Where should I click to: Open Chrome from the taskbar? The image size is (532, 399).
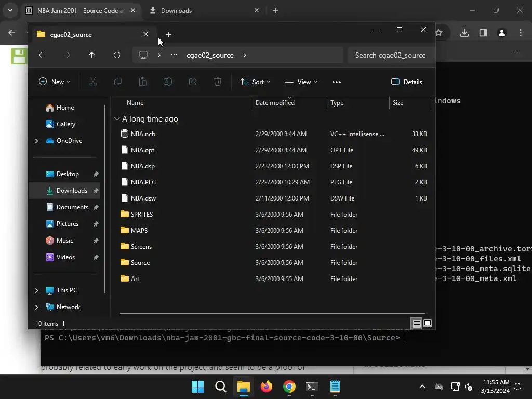(289, 387)
